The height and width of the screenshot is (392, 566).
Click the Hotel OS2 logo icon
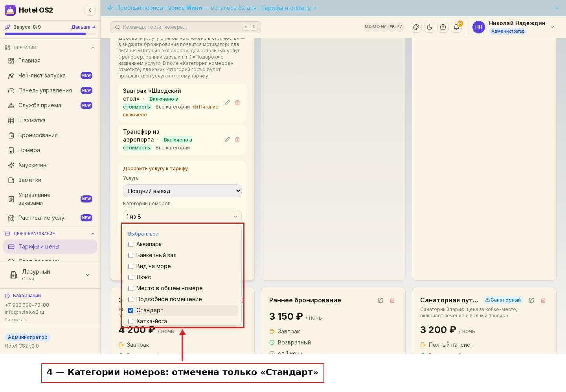tap(10, 10)
